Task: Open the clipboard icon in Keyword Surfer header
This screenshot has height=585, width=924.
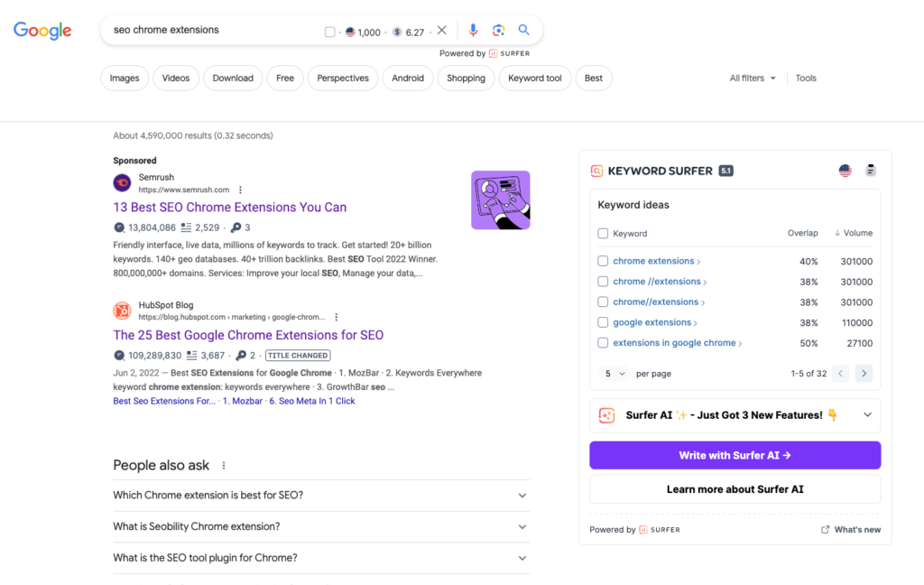Action: click(871, 171)
